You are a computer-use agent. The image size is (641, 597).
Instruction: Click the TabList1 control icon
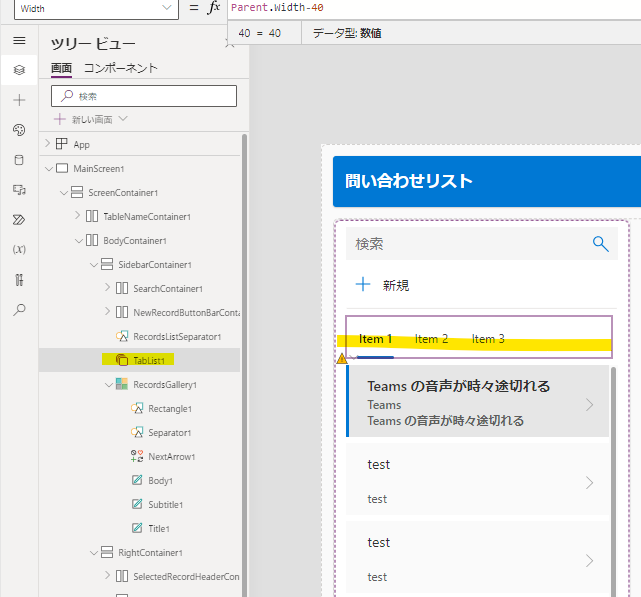point(122,360)
